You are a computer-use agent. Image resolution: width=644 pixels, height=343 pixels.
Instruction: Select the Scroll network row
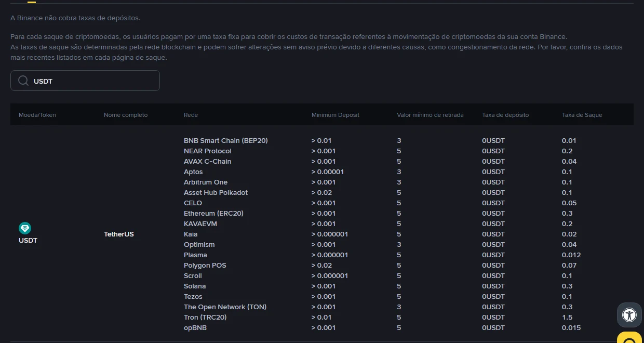coord(193,275)
